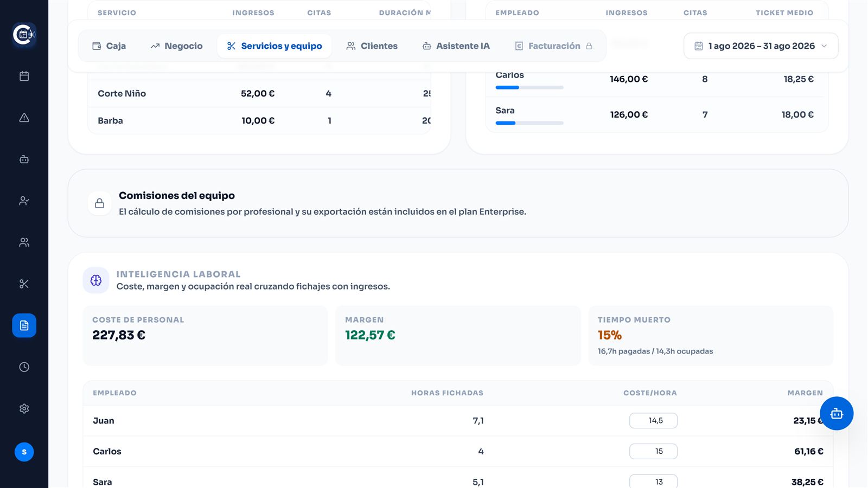Click the user avatar 'S'
This screenshot has height=488, width=868.
[x=24, y=452]
